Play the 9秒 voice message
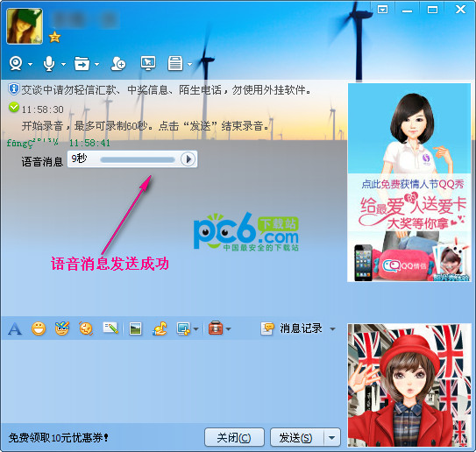 tap(188, 159)
